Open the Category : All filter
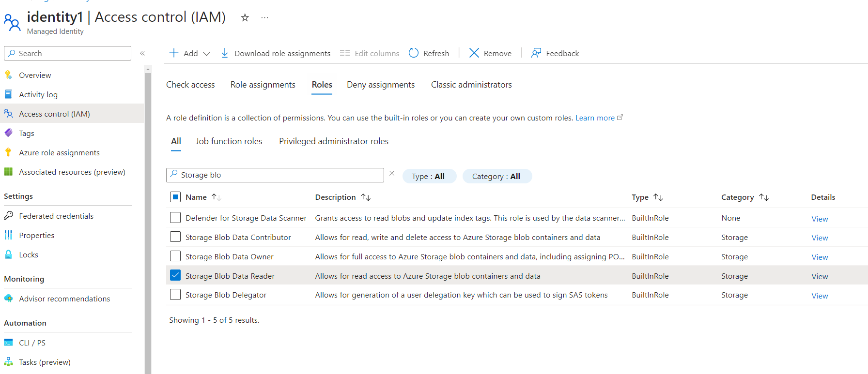 tap(497, 176)
